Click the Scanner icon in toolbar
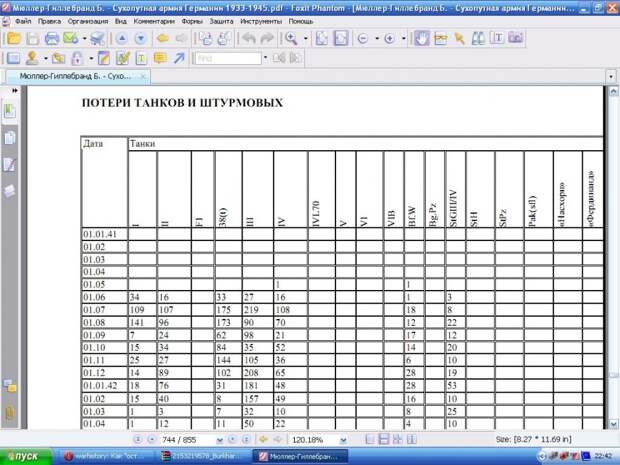 (x=97, y=38)
